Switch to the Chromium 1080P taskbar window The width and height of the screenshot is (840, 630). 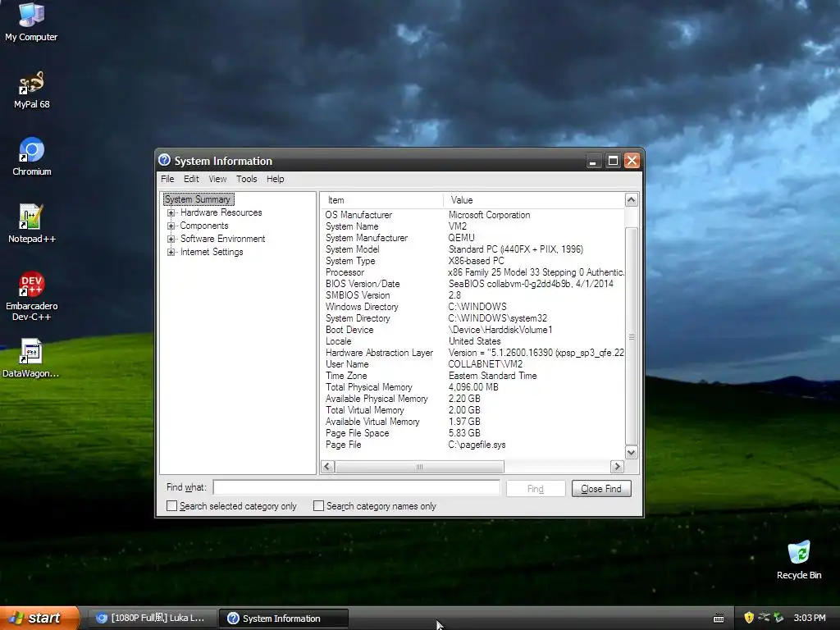(x=152, y=618)
